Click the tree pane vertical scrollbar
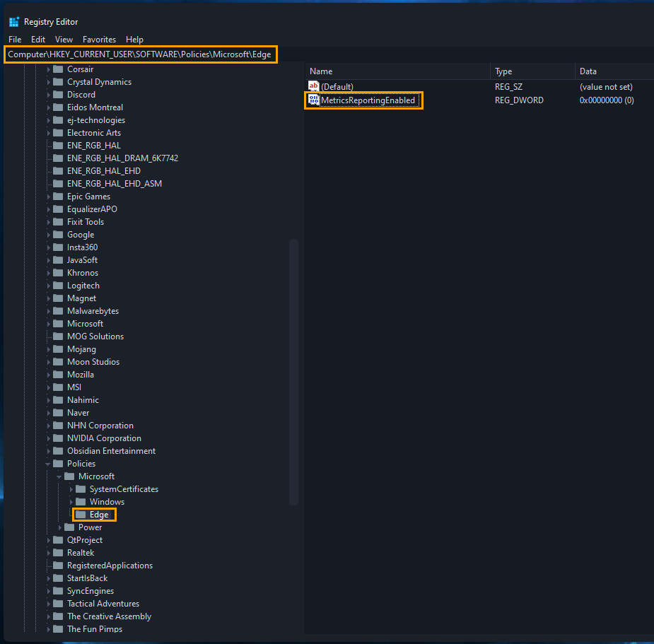654x644 pixels. click(x=293, y=372)
